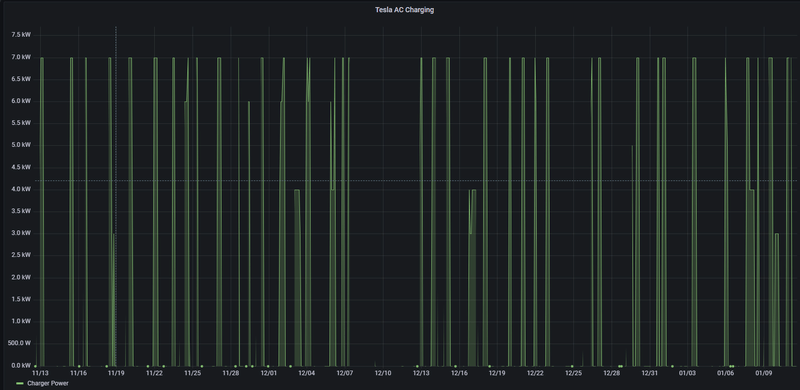Click the 12/01 date label
The width and height of the screenshot is (800, 390).
point(268,373)
